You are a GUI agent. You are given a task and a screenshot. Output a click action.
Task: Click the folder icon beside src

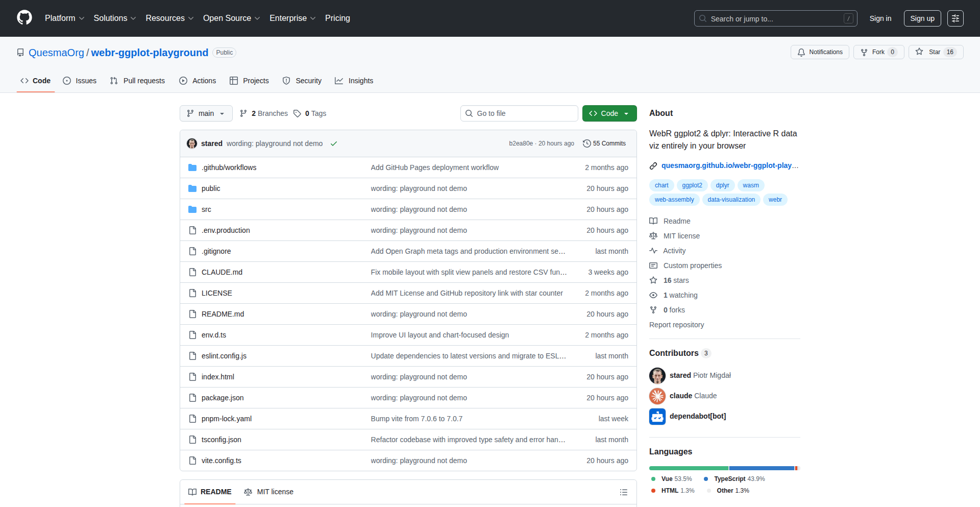coord(192,209)
